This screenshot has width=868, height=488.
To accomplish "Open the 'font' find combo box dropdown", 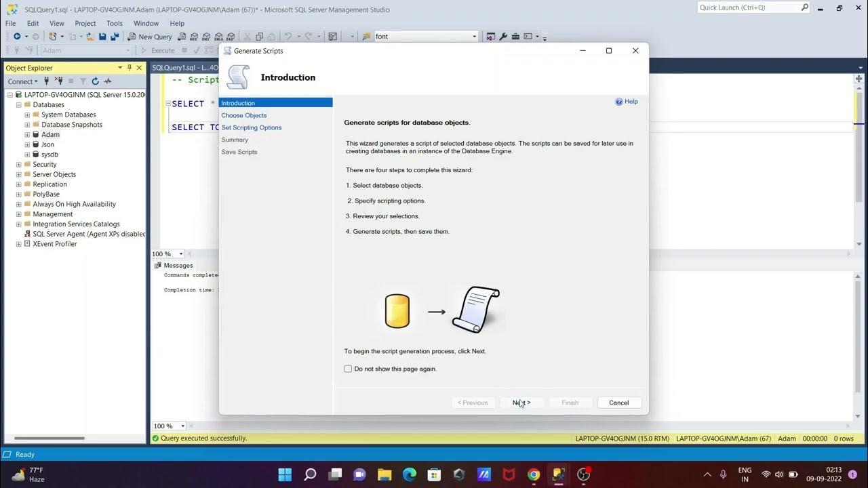I will [474, 37].
